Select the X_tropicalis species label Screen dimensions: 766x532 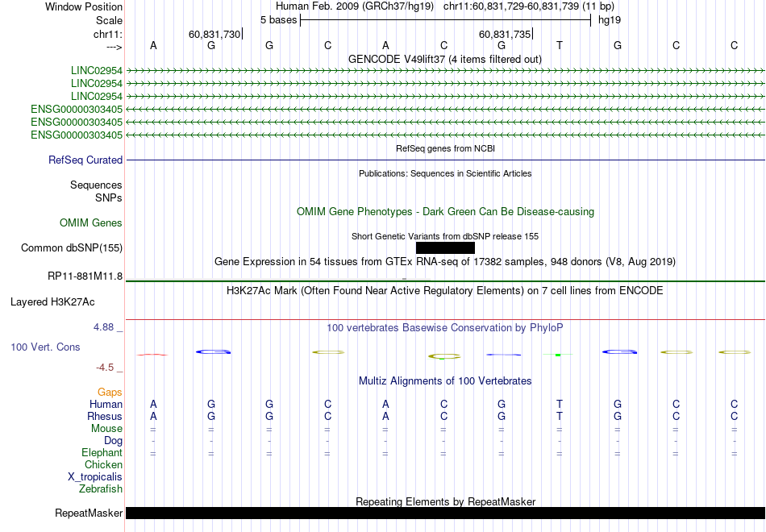pos(95,477)
